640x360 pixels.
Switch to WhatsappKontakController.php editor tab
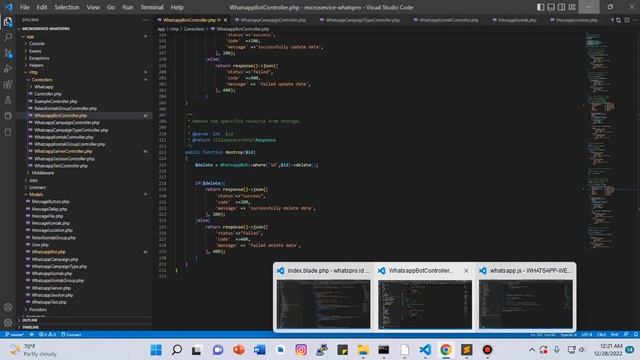coord(448,20)
